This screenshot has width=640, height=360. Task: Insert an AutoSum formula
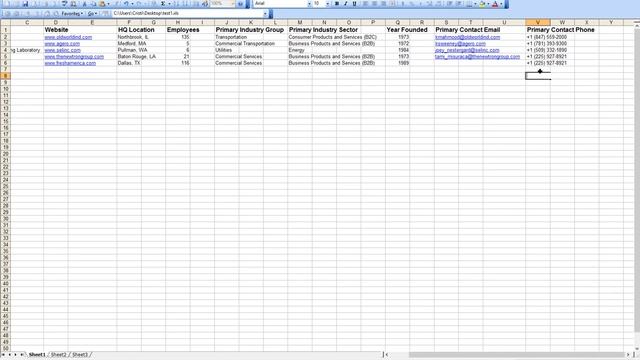pyautogui.click(x=163, y=4)
